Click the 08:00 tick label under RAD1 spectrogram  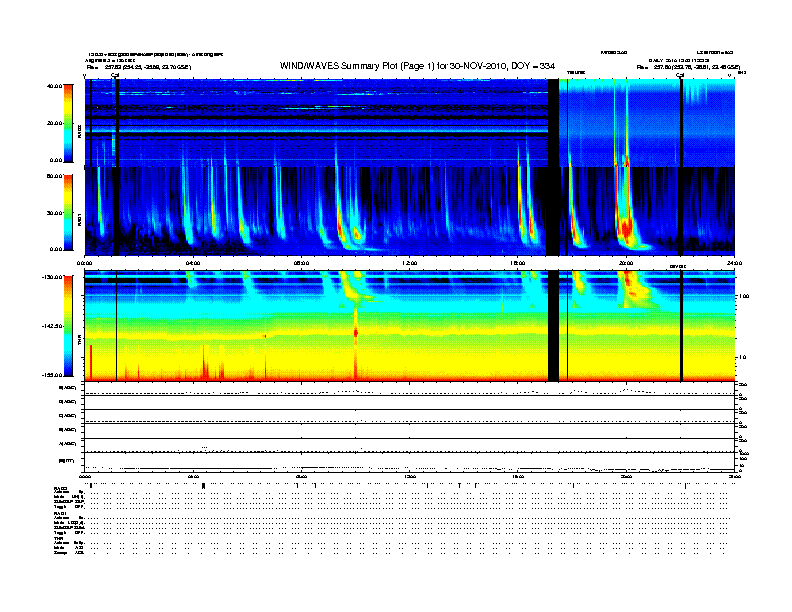click(301, 263)
